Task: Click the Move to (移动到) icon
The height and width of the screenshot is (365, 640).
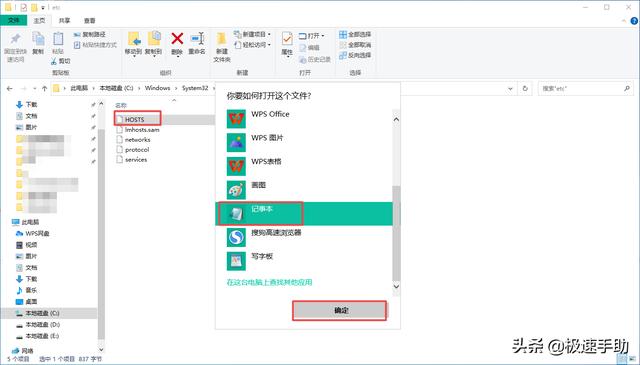Action: (x=134, y=39)
